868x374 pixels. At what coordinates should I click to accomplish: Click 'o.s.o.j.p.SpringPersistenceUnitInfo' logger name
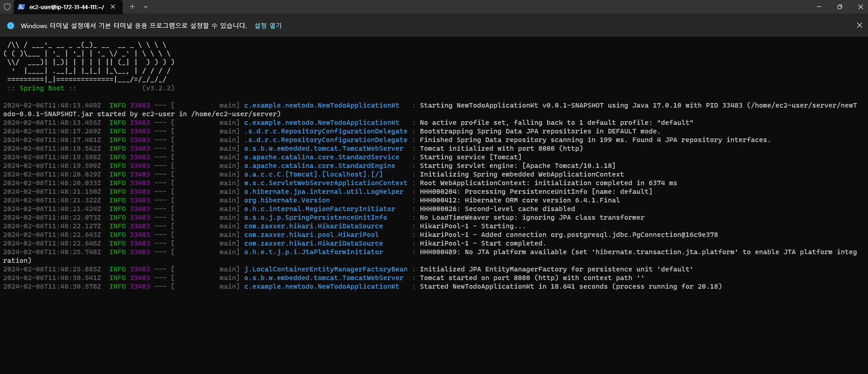click(x=316, y=217)
